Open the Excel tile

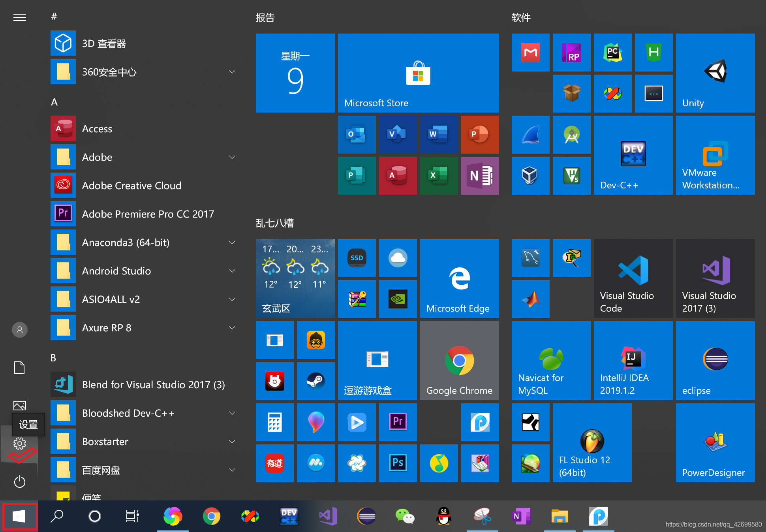(439, 176)
